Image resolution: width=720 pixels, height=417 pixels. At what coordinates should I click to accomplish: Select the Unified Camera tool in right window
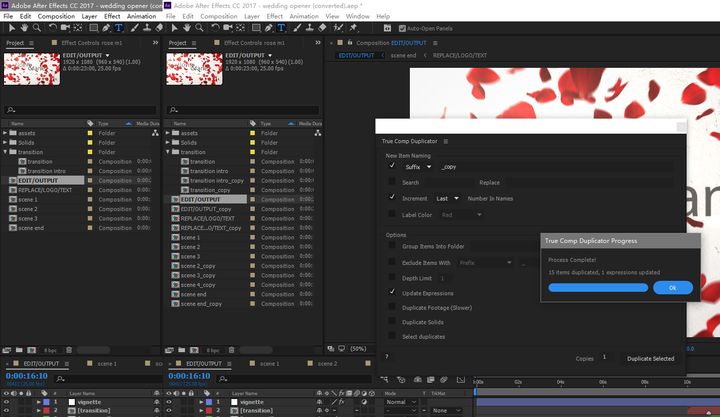pyautogui.click(x=228, y=28)
